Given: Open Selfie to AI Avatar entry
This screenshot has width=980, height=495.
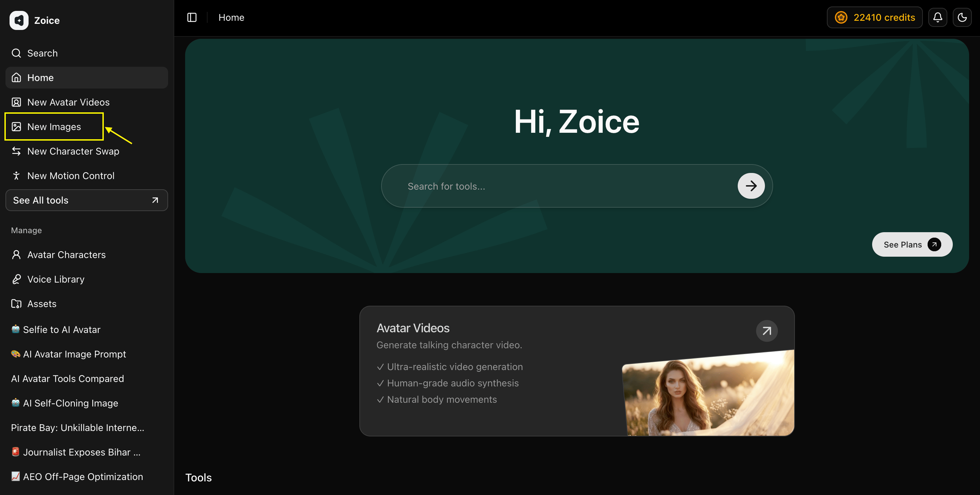Looking at the screenshot, I should pos(87,330).
